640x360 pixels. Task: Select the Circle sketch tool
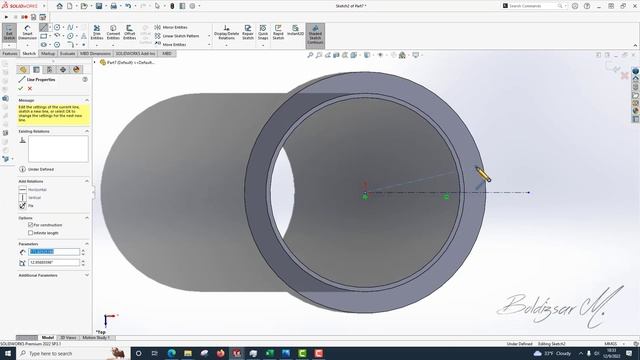click(57, 27)
